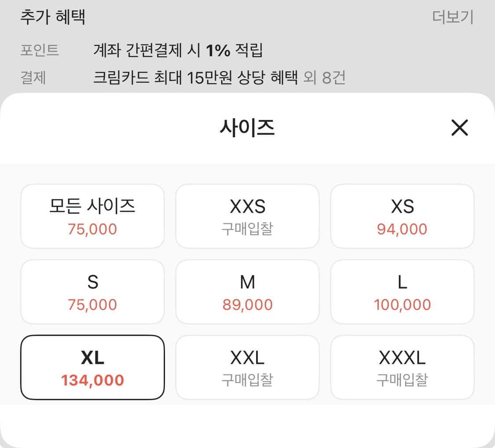Tap the 사이즈 sheet title

tap(247, 128)
